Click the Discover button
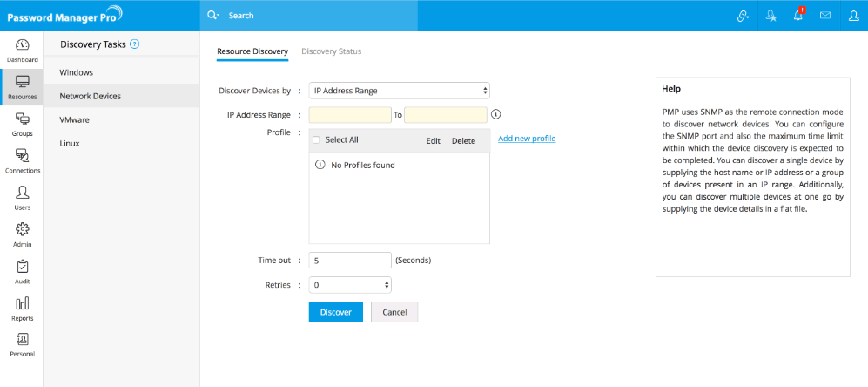The width and height of the screenshot is (868, 387). coord(335,312)
